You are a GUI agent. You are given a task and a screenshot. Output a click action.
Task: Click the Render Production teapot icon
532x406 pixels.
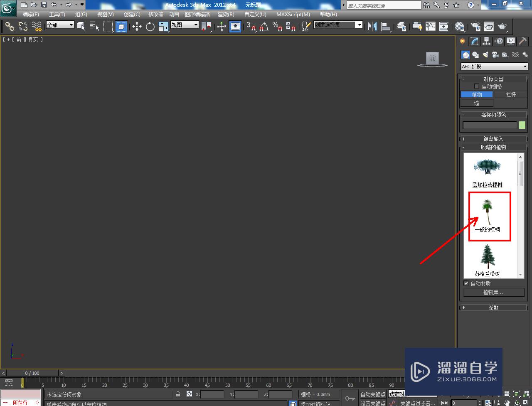coord(502,27)
